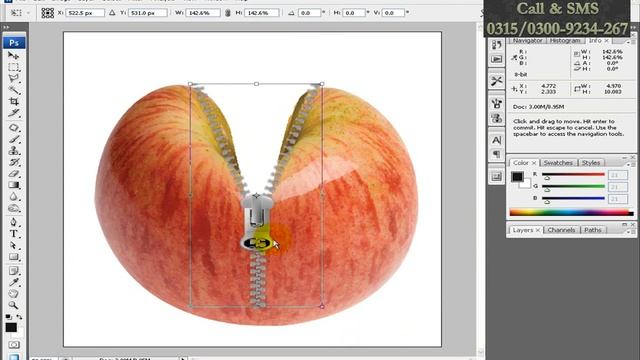
Task: Select the Pen tool
Action: pyautogui.click(x=13, y=222)
